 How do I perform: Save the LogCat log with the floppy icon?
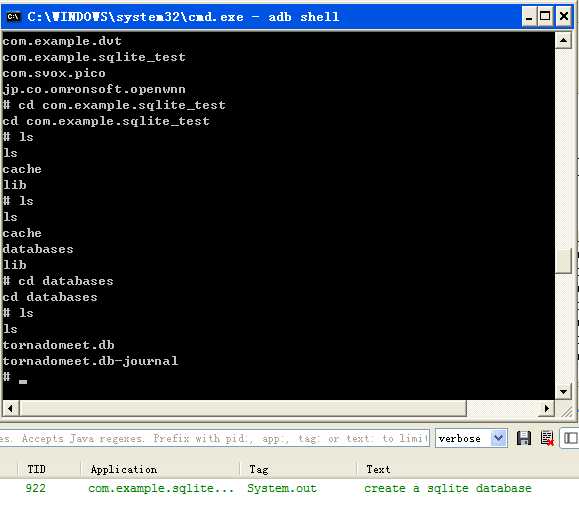524,439
